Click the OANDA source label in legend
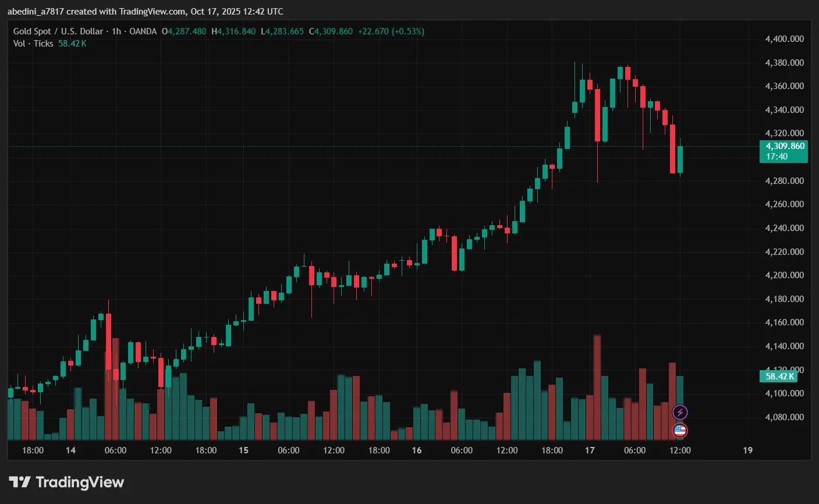The width and height of the screenshot is (819, 504). coord(143,31)
